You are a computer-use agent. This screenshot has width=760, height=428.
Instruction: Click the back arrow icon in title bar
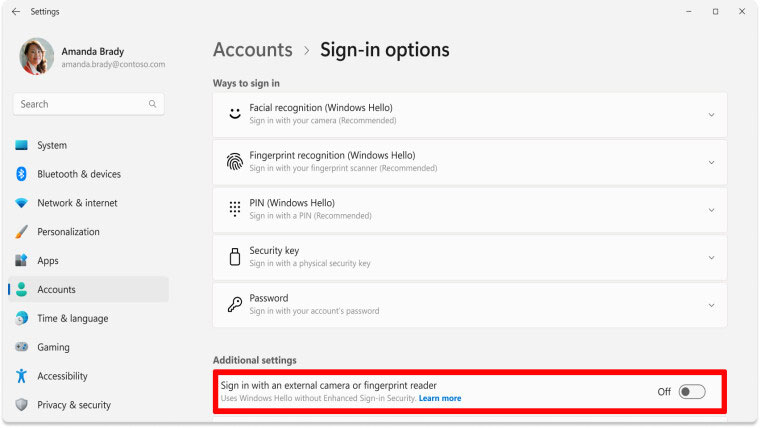[x=15, y=11]
